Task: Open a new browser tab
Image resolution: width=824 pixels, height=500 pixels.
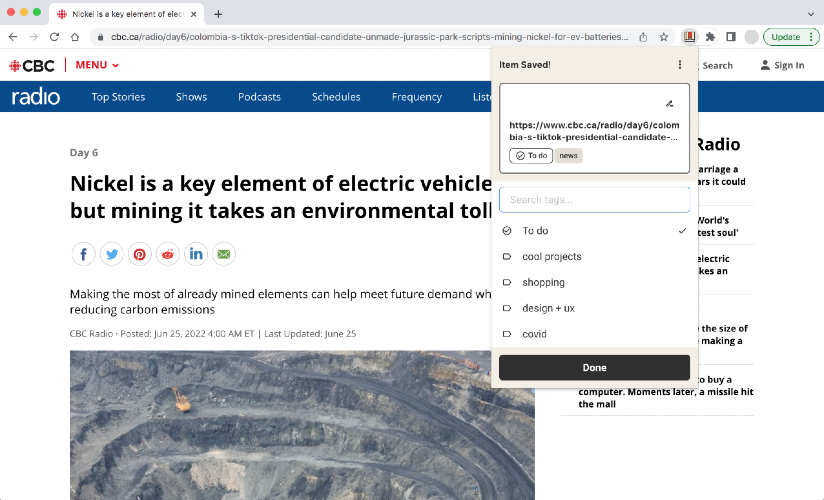Action: [x=218, y=14]
